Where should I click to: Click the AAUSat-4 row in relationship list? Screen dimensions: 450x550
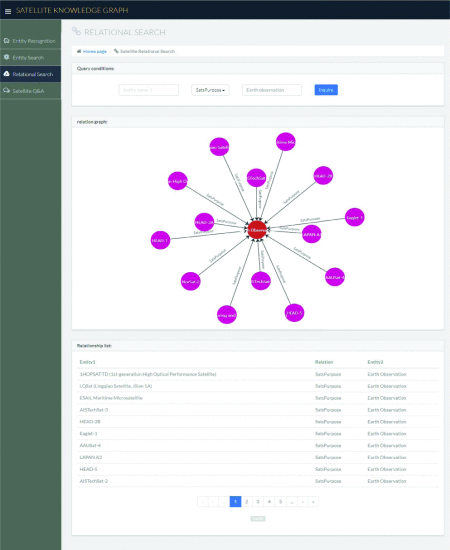point(258,445)
